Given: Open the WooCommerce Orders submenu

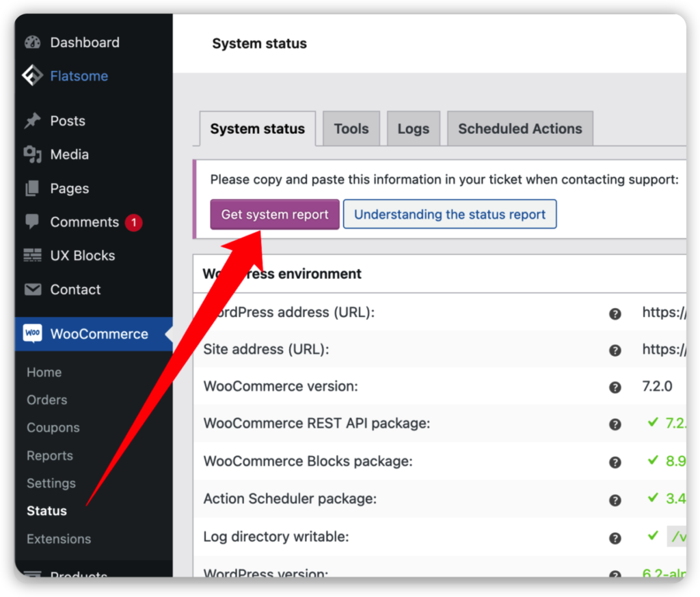Looking at the screenshot, I should pyautogui.click(x=47, y=400).
